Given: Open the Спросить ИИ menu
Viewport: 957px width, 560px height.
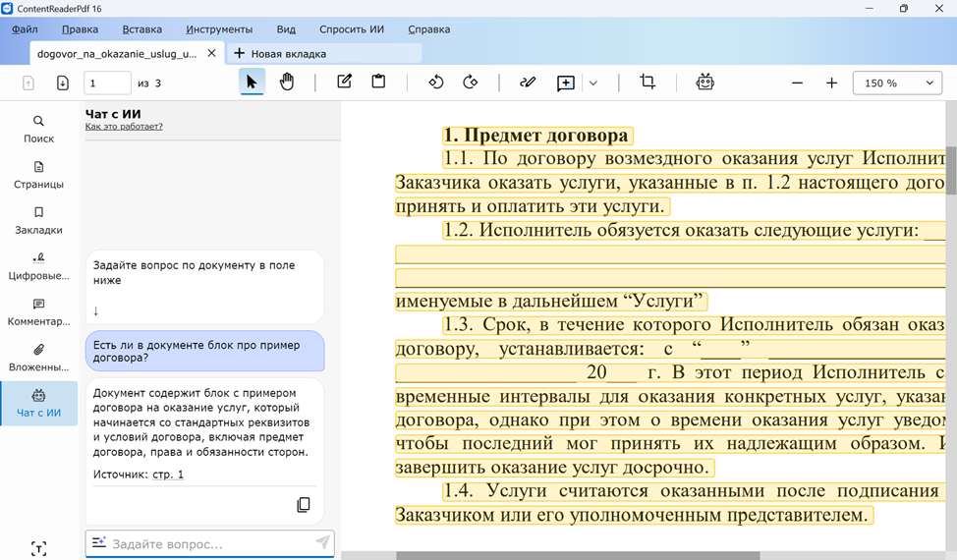Looking at the screenshot, I should pos(352,29).
